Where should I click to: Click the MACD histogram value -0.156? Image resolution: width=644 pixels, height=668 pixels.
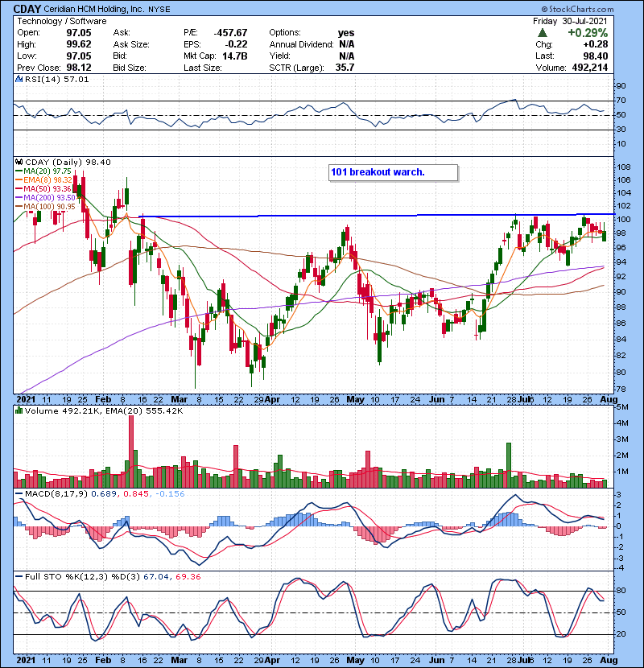point(170,494)
